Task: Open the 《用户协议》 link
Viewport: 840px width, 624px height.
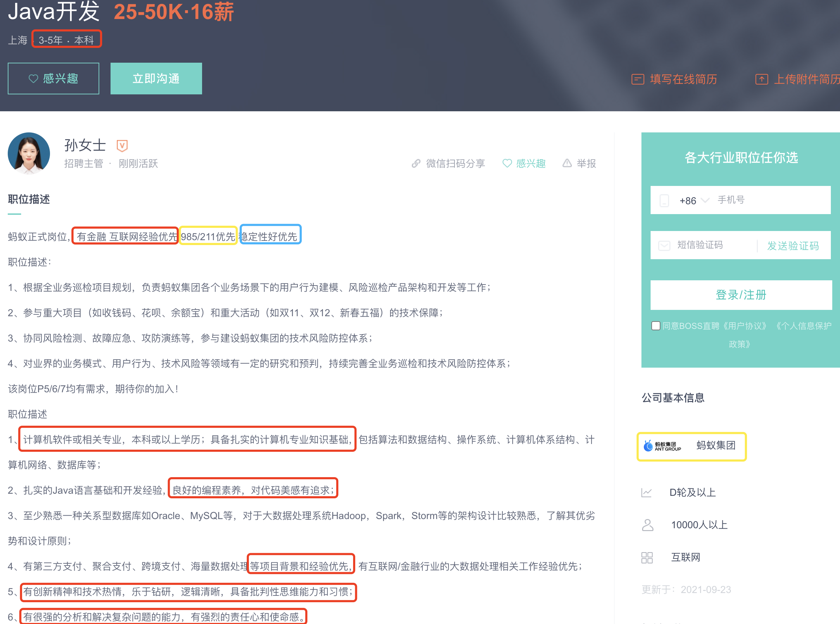Action: click(x=745, y=326)
